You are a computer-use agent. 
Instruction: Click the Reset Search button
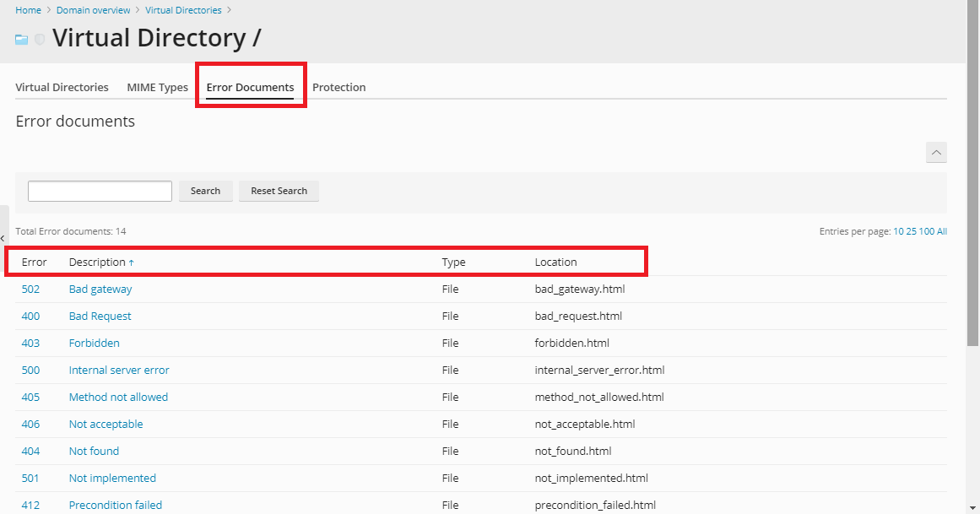pos(279,191)
